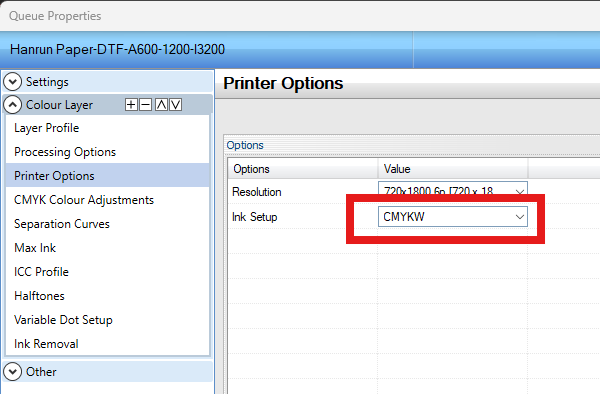Open the Ink Removal page
Viewport: 600px width, 394px height.
(x=108, y=344)
